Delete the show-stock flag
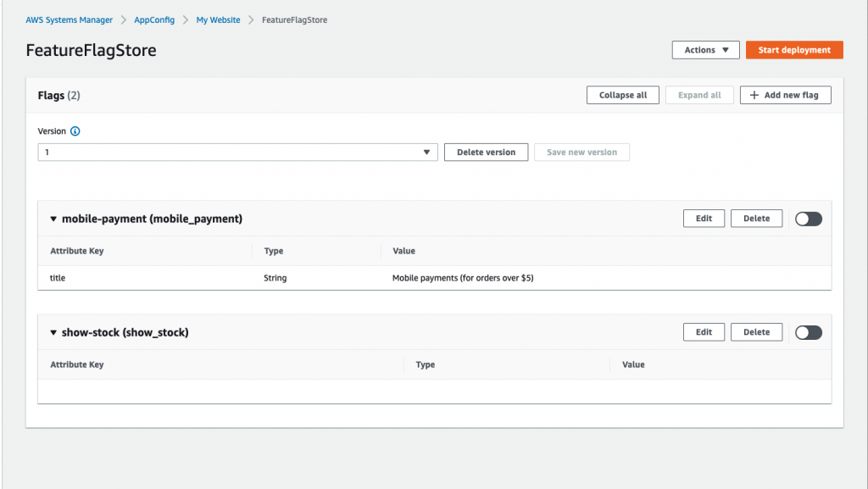868x489 pixels. coord(756,332)
